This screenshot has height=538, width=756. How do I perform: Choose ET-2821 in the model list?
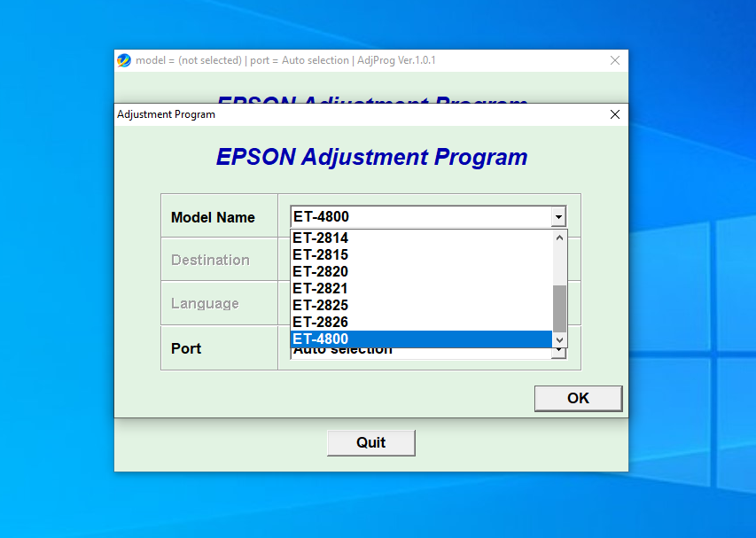point(399,288)
